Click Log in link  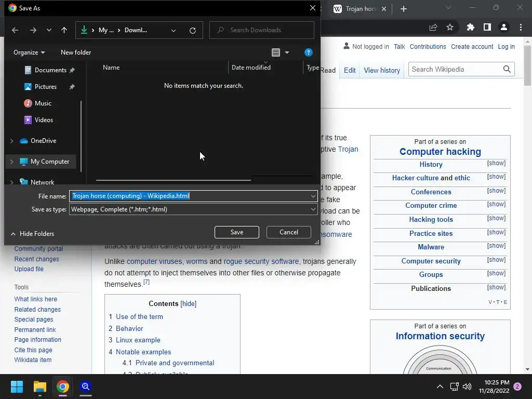(x=506, y=47)
